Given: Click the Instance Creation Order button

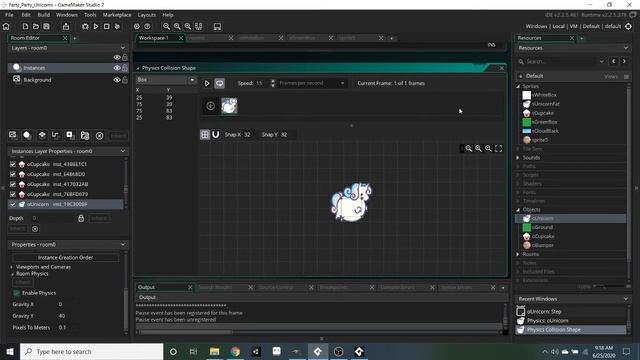Looking at the screenshot, I should (x=65, y=258).
